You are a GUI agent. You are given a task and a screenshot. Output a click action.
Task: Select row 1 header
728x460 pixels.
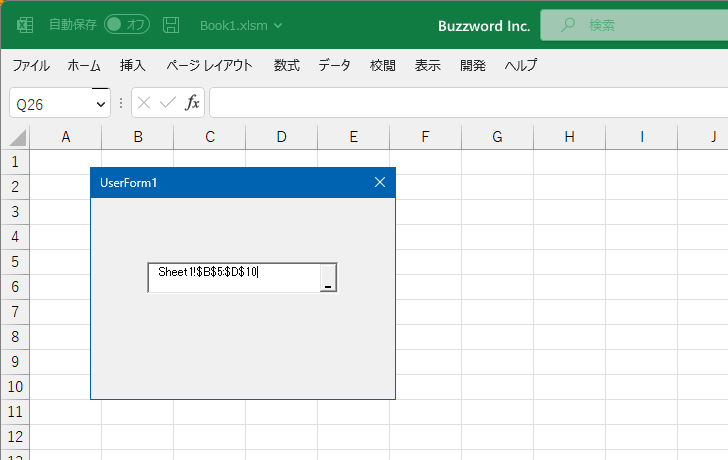pos(15,162)
